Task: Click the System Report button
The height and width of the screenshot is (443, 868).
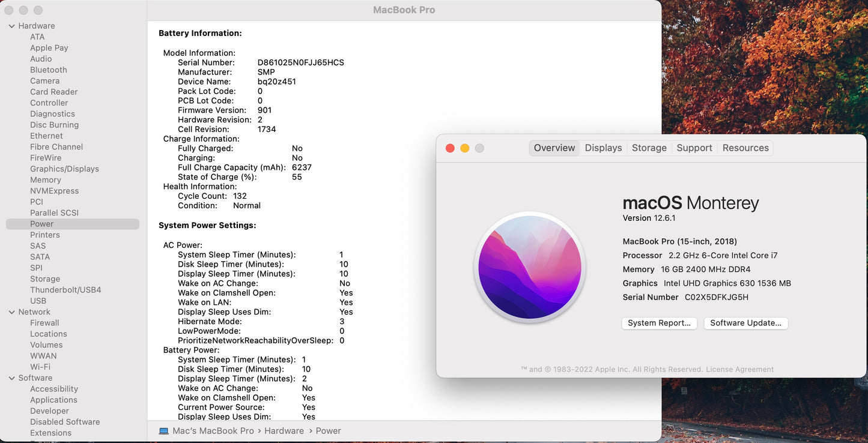Action: coord(659,323)
